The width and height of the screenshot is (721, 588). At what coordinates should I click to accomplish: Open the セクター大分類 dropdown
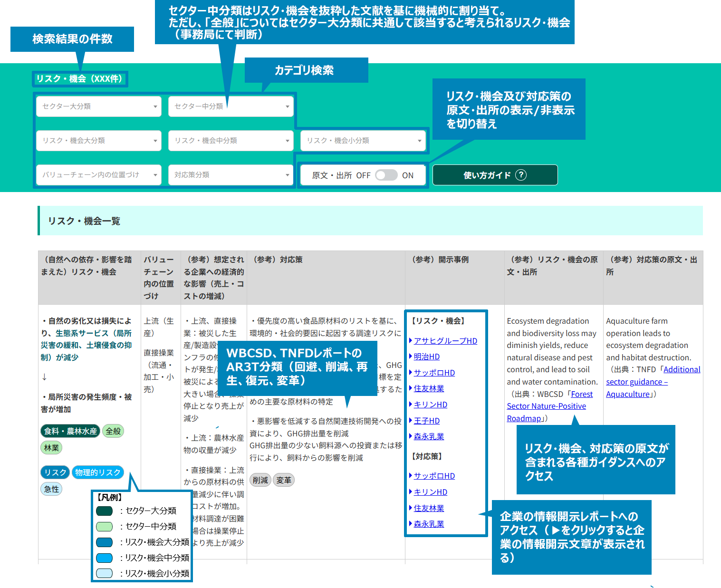99,106
